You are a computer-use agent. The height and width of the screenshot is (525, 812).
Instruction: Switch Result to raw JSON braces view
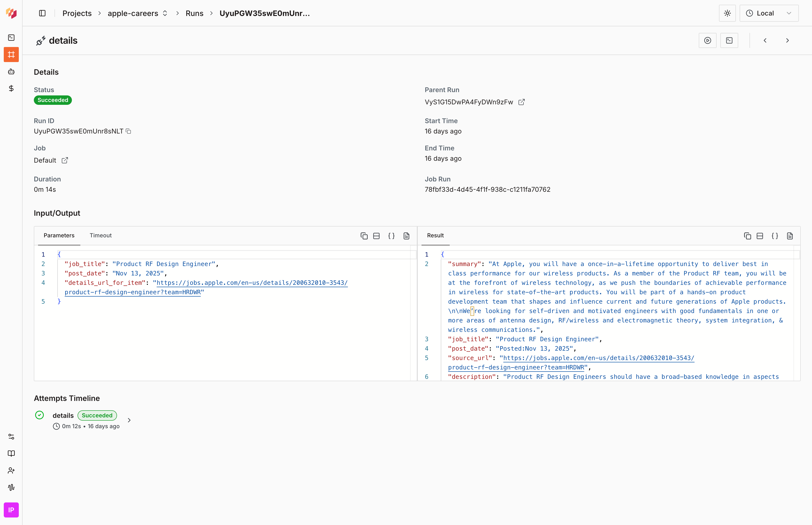(774, 236)
